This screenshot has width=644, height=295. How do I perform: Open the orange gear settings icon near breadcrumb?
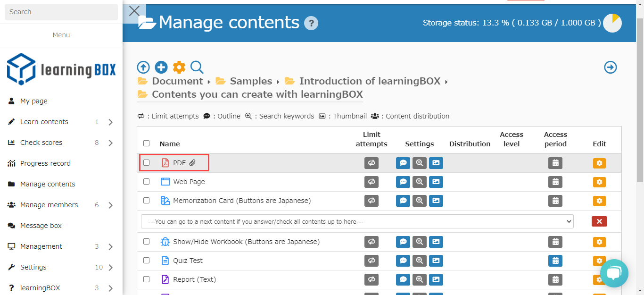[x=179, y=67]
